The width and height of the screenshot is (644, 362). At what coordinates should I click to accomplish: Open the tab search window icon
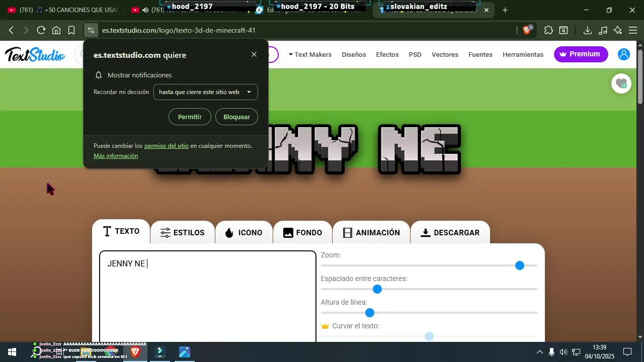563,30
